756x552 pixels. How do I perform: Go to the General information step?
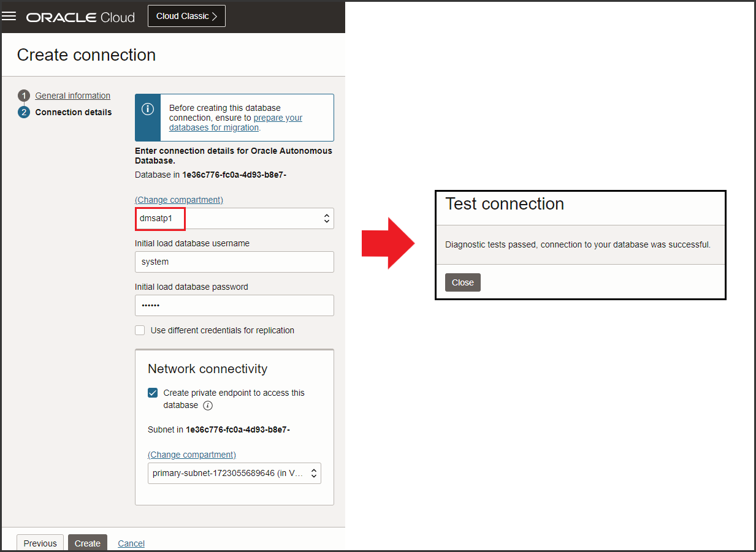(72, 96)
